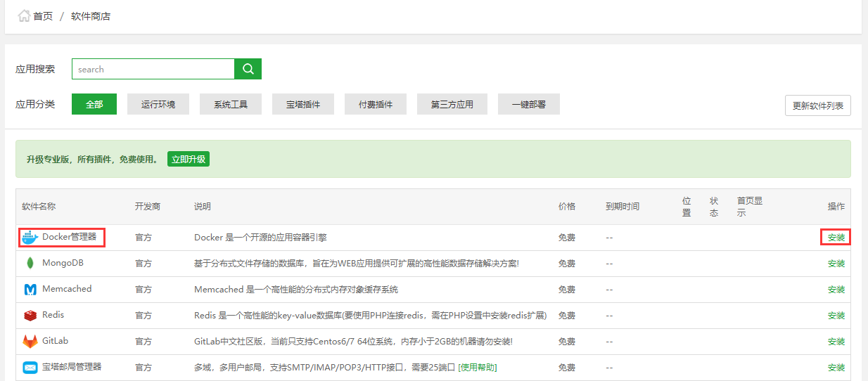
Task: Click the home icon in breadcrumb
Action: coord(24,15)
